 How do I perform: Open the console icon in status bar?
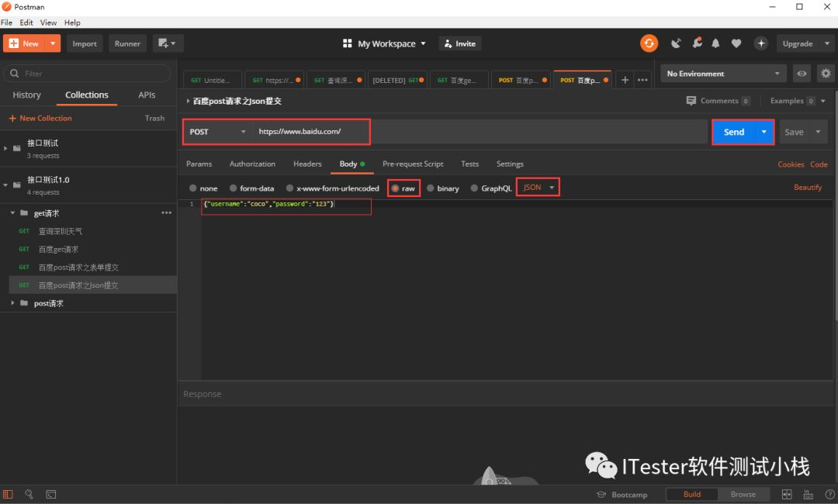[50, 495]
